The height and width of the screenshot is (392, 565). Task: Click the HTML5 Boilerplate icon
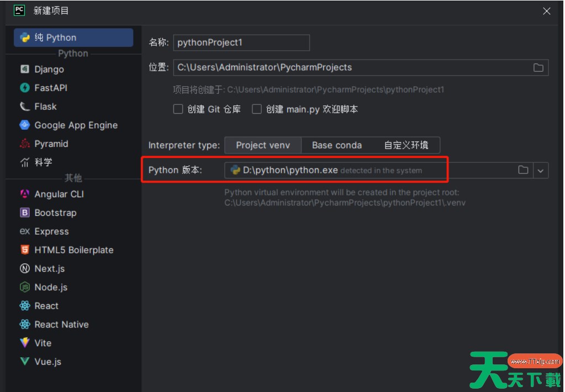24,250
